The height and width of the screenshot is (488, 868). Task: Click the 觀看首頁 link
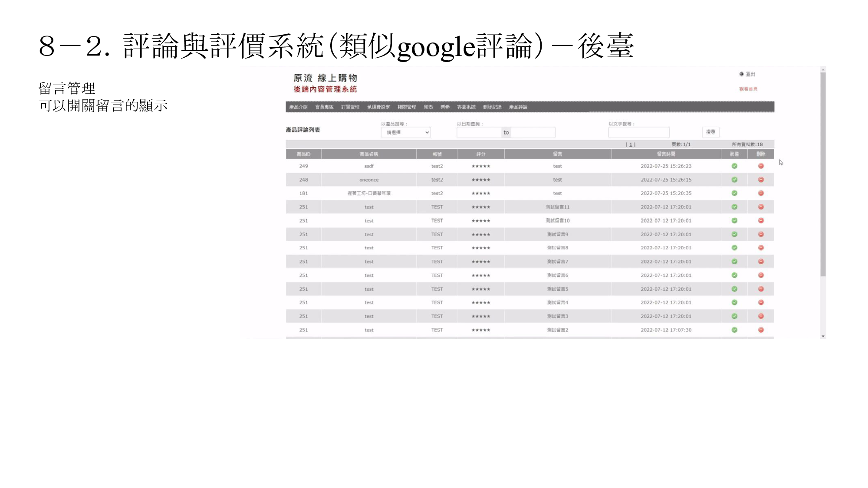pos(748,89)
